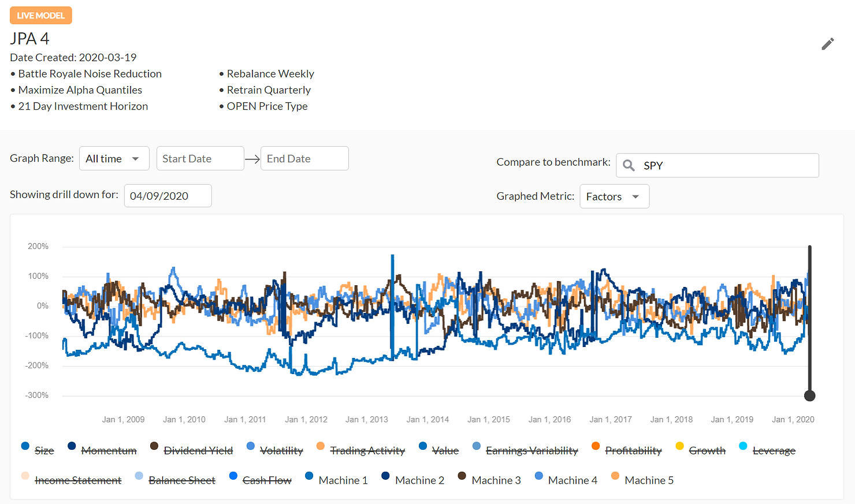Click the LIVE MODEL badge
This screenshot has width=855, height=504.
pos(41,16)
